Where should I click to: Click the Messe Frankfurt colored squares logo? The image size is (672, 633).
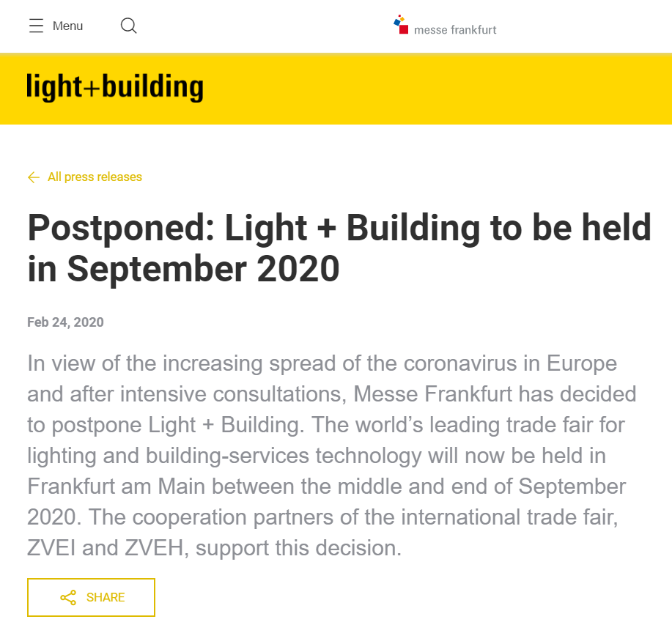pos(400,23)
